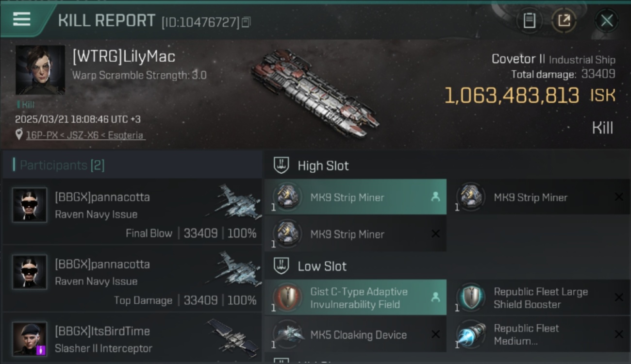Open LilyMac's character portrait
This screenshot has width=631, height=364.
coord(40,70)
